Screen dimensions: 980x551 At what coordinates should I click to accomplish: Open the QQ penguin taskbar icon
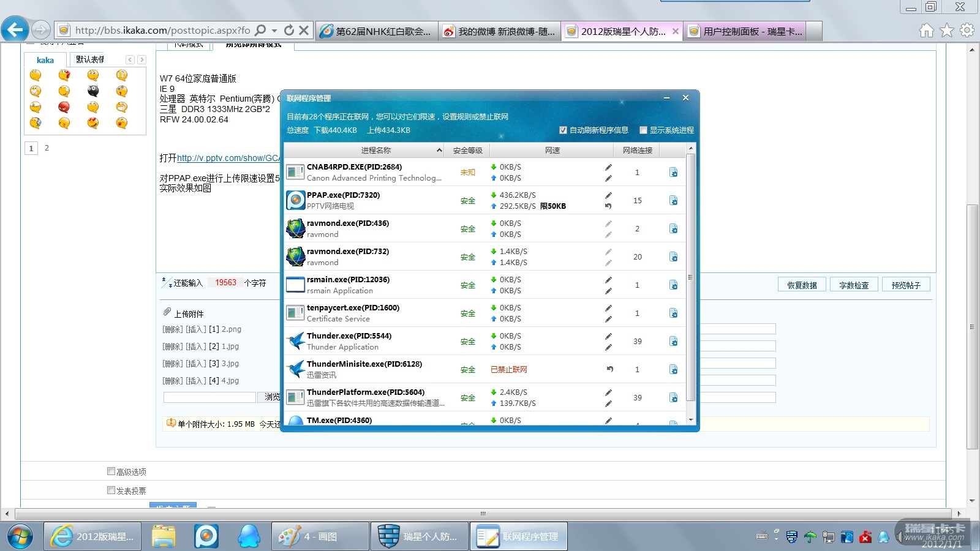[x=249, y=536]
